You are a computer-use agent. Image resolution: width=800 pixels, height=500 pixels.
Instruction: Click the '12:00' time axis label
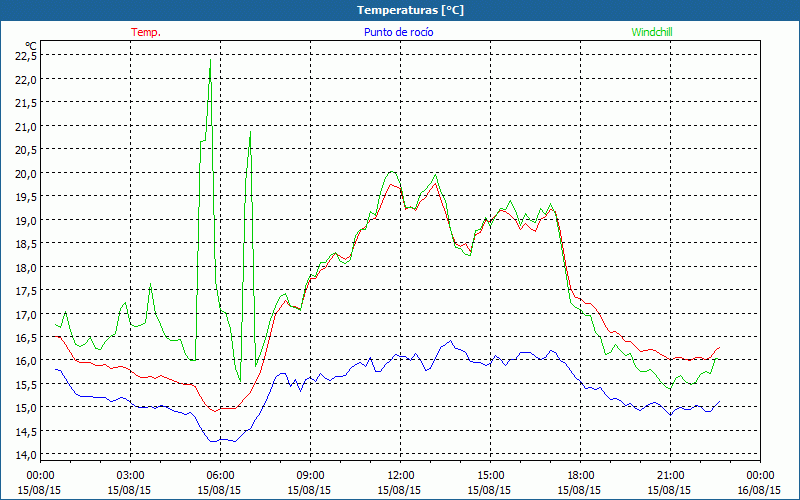click(x=400, y=476)
